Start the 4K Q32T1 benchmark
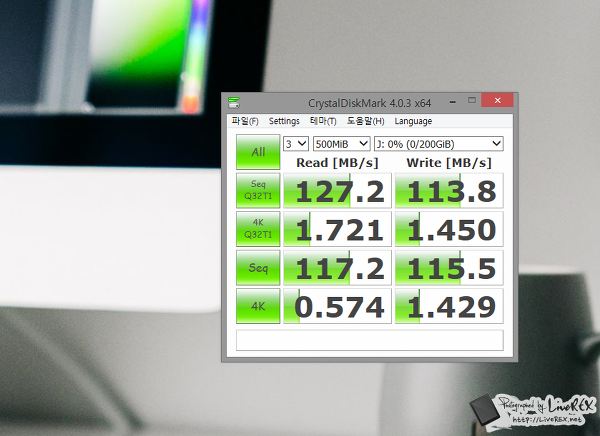The image size is (600, 436). [258, 229]
